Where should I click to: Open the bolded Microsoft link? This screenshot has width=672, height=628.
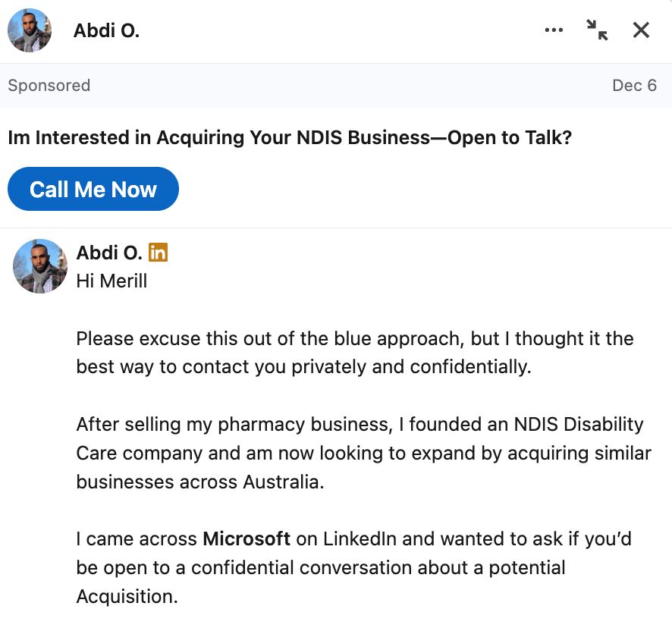[x=245, y=539]
